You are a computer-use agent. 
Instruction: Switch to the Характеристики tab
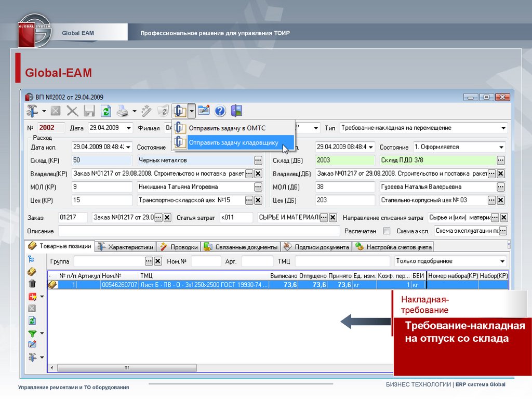[126, 247]
